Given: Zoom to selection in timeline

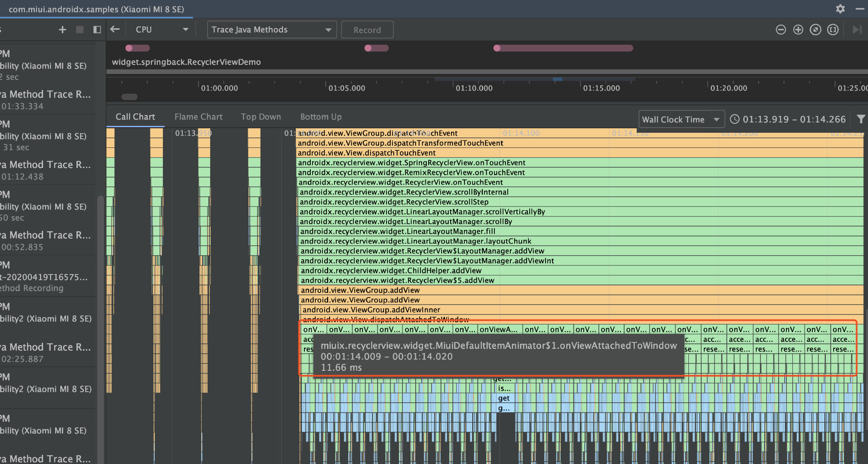Looking at the screenshot, I should 833,30.
